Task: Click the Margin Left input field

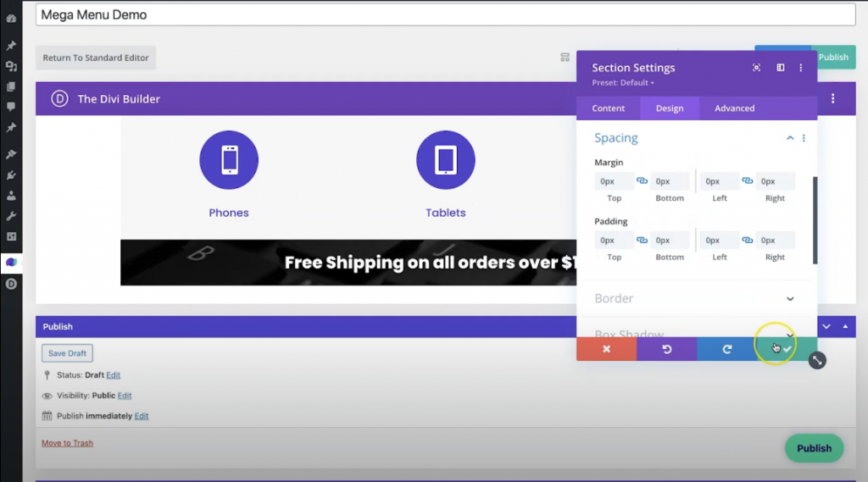Action: 719,181
